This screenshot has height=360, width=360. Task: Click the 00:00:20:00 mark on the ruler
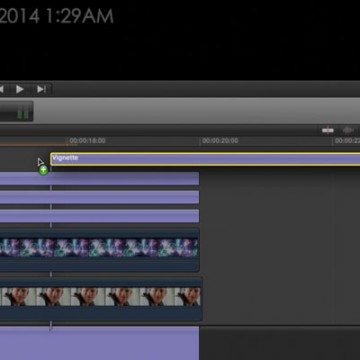coord(220,141)
